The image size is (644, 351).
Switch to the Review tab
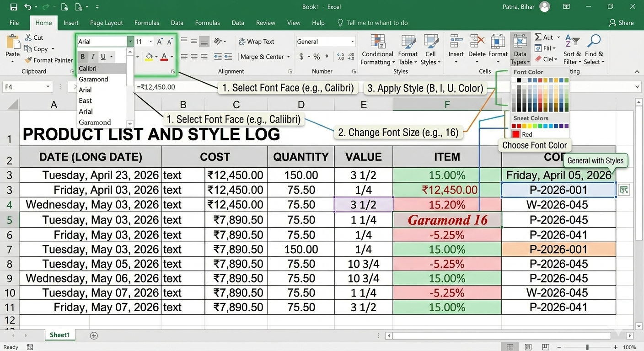(265, 23)
